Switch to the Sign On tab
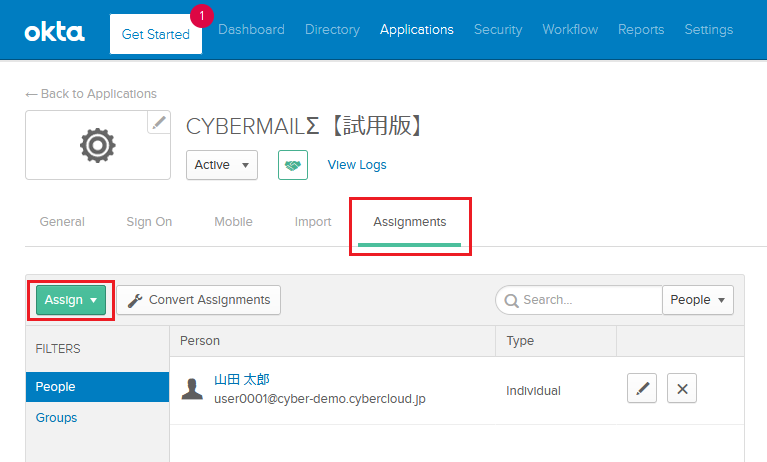767x462 pixels. pos(149,222)
